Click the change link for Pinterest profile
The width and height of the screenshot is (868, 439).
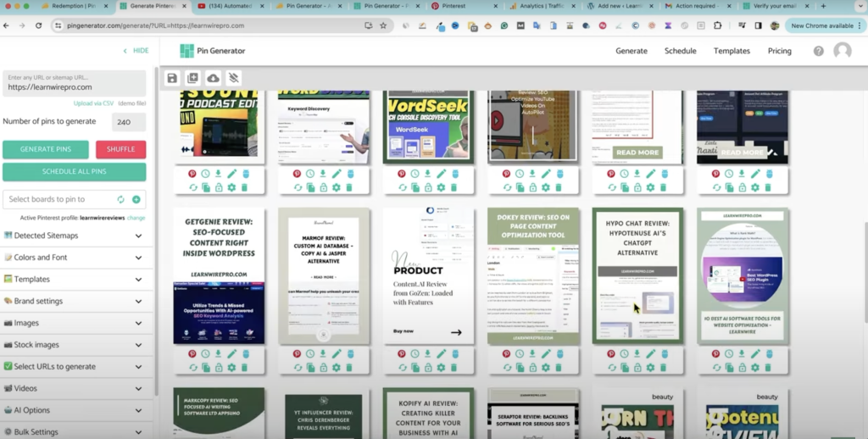136,218
